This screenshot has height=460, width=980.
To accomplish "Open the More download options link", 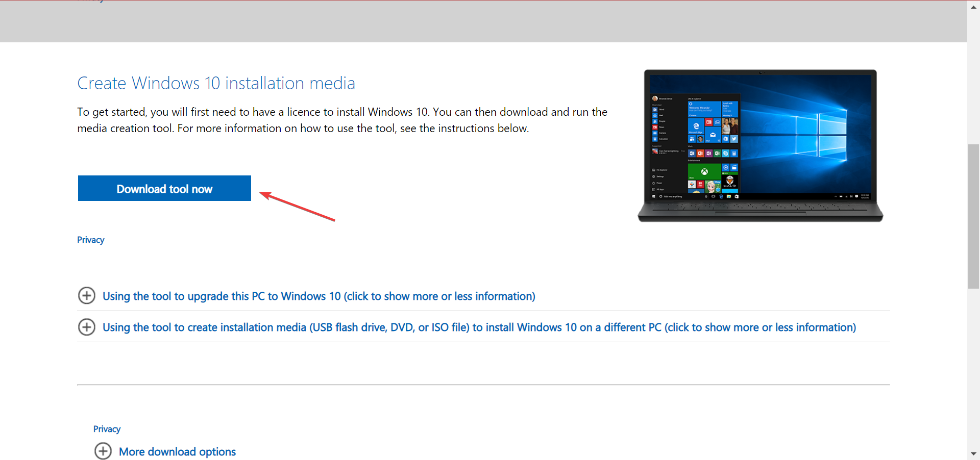I will (x=177, y=452).
